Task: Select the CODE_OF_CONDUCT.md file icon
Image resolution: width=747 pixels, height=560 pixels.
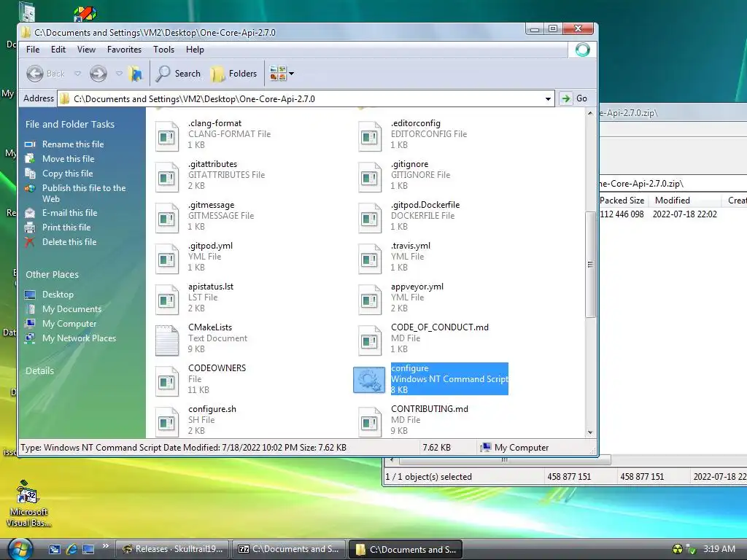Action: (370, 340)
